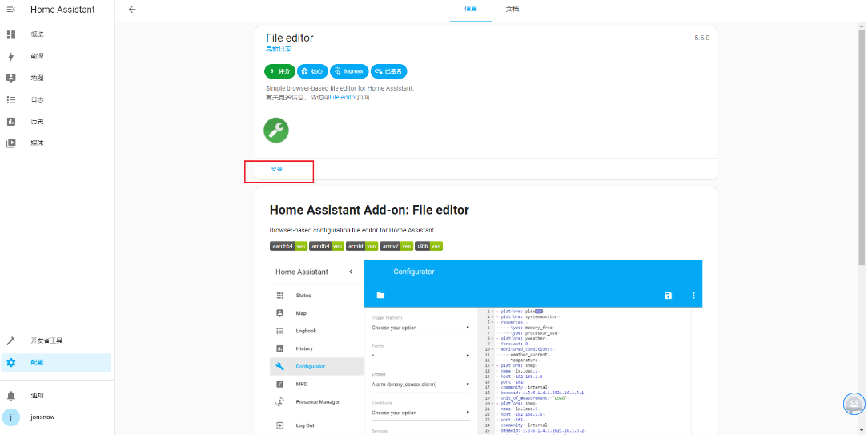Click the States grid icon in the documentation image
868x447 pixels.
coord(279,296)
